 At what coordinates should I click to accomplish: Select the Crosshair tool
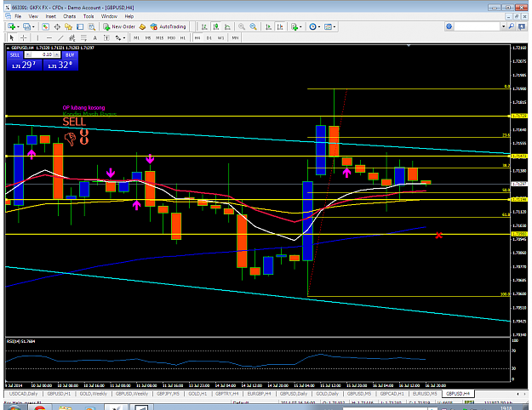click(23, 37)
